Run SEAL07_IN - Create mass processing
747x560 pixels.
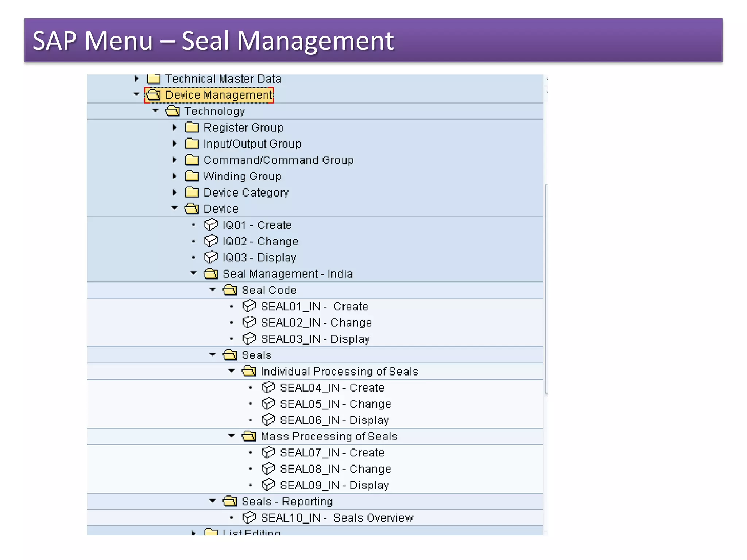point(332,453)
